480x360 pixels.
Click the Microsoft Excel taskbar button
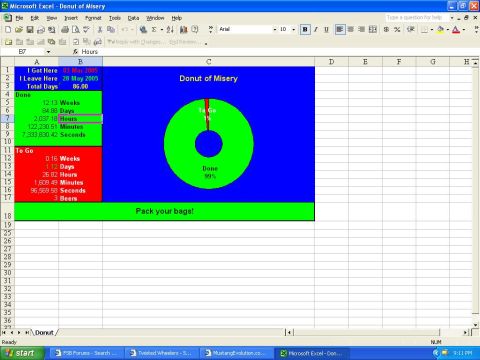point(312,353)
